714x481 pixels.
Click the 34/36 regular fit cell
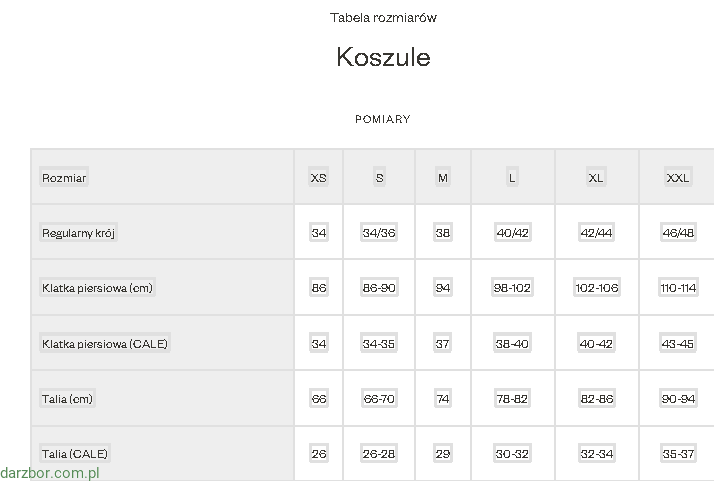point(379,233)
